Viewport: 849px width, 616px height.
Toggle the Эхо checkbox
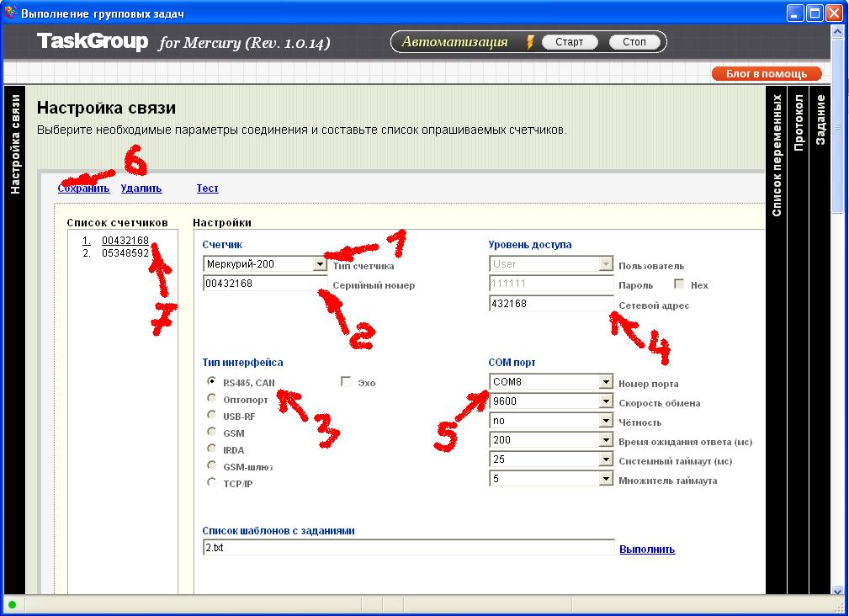[346, 381]
